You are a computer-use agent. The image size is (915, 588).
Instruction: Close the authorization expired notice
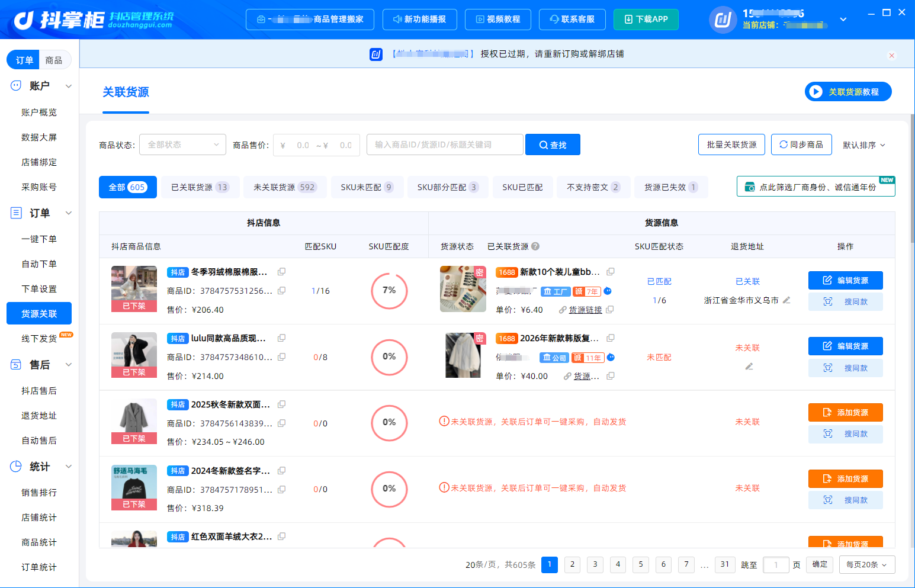tap(892, 56)
